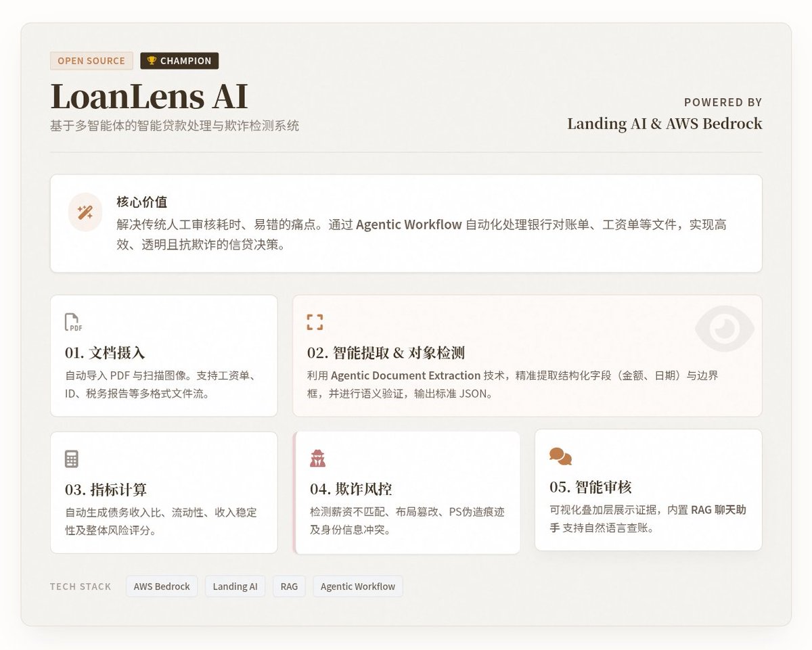Select the Agentic Workflow tech tag

click(358, 586)
